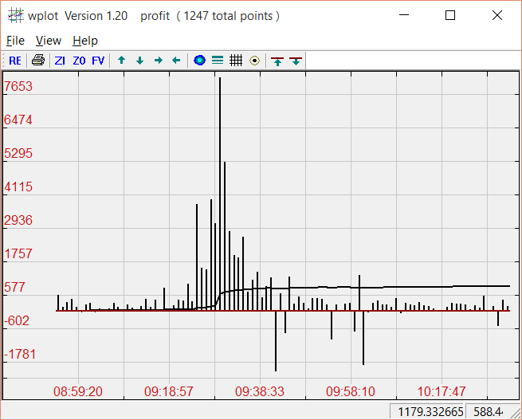The height and width of the screenshot is (420, 522).
Task: Open the Help menu
Action: [x=85, y=41]
